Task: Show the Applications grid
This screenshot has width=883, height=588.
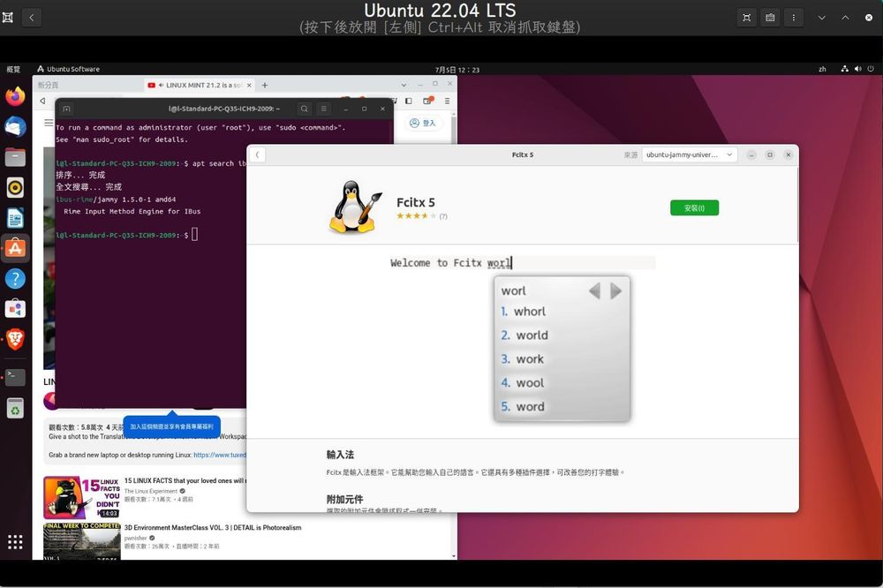Action: (14, 542)
